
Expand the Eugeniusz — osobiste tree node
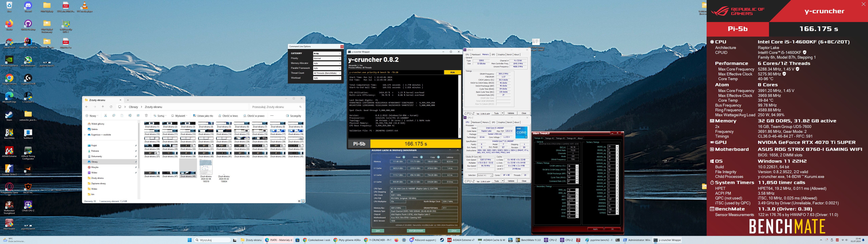coord(85,135)
